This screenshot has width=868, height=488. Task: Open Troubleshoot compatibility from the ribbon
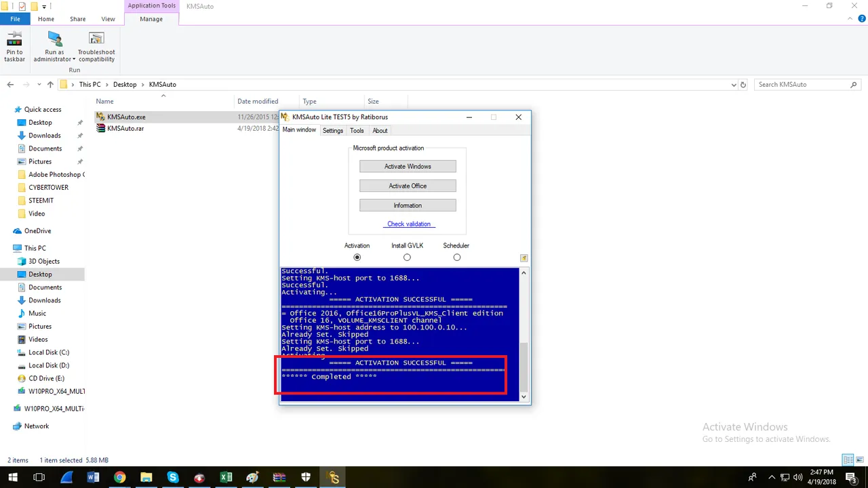(x=96, y=47)
